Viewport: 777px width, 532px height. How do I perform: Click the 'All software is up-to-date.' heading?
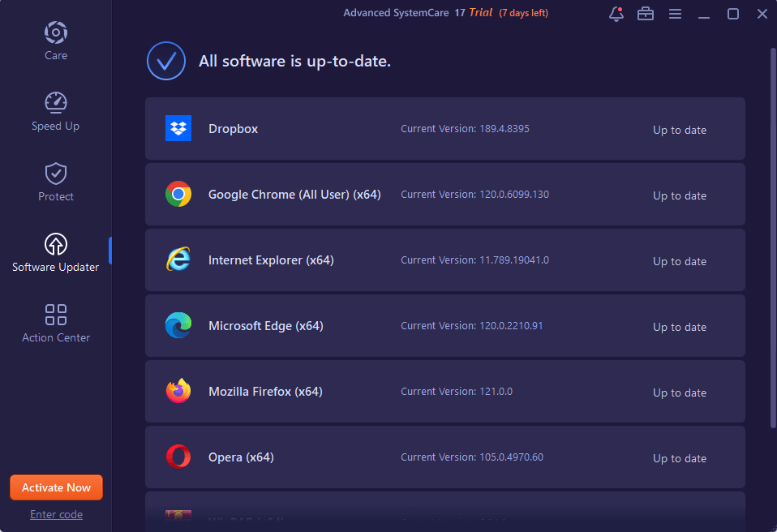295,61
